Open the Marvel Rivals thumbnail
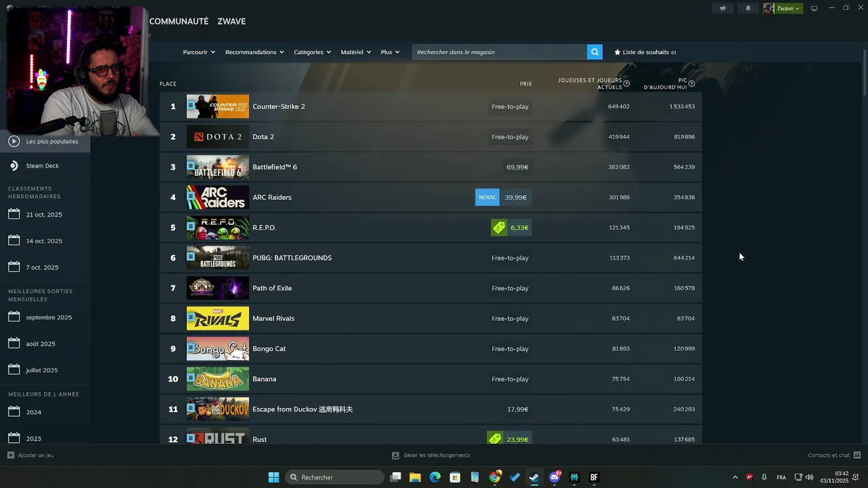 (218, 319)
